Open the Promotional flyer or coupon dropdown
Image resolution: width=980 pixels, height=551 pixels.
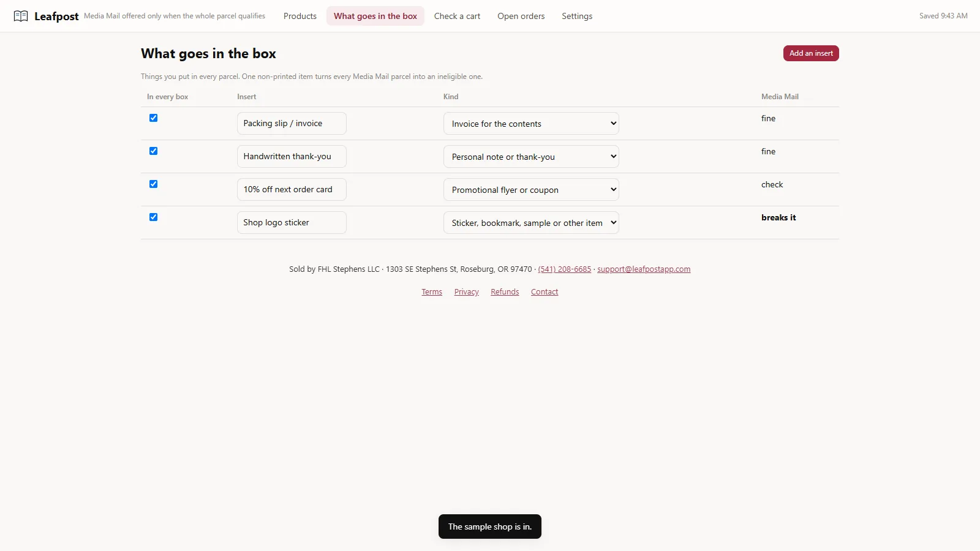click(531, 190)
